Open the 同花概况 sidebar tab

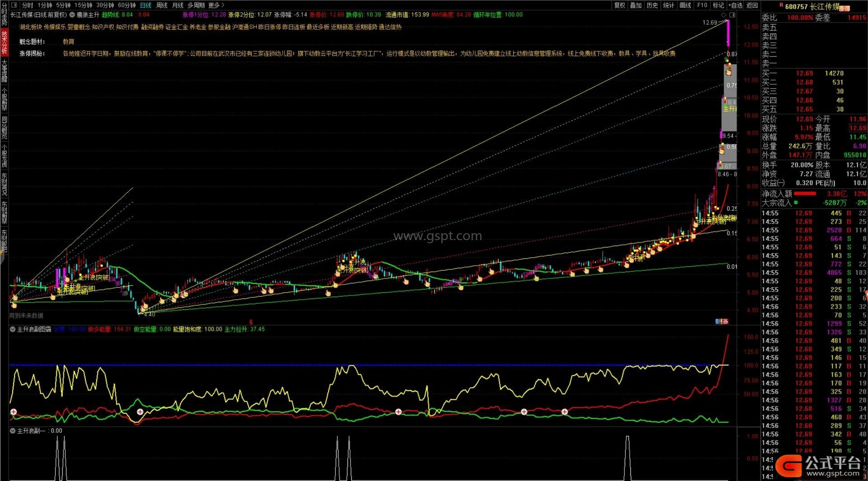tap(4, 127)
